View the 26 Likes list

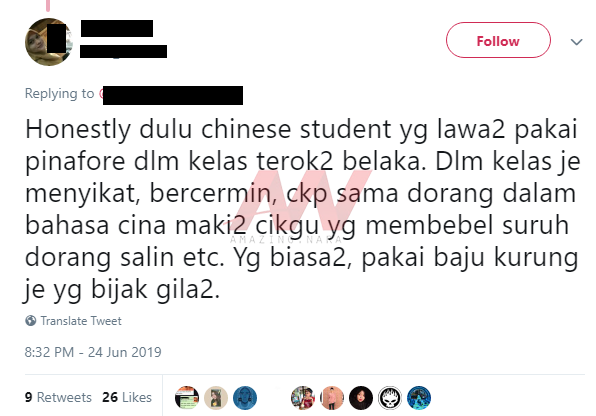coord(127,397)
